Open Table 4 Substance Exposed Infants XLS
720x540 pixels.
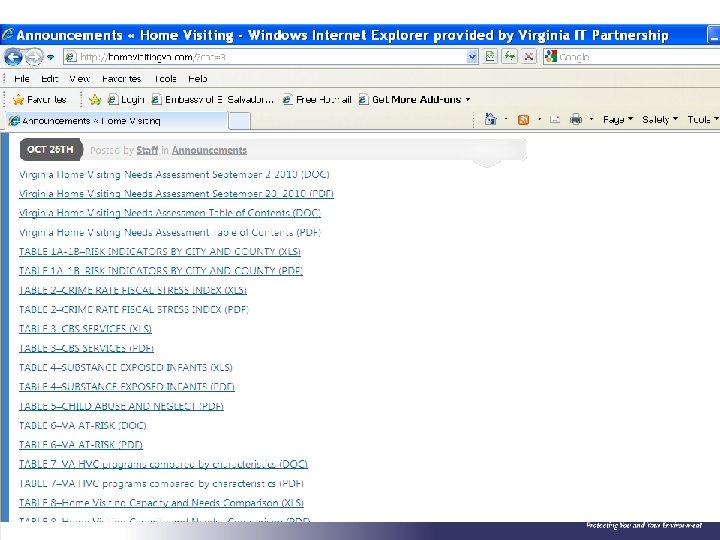coord(126,367)
